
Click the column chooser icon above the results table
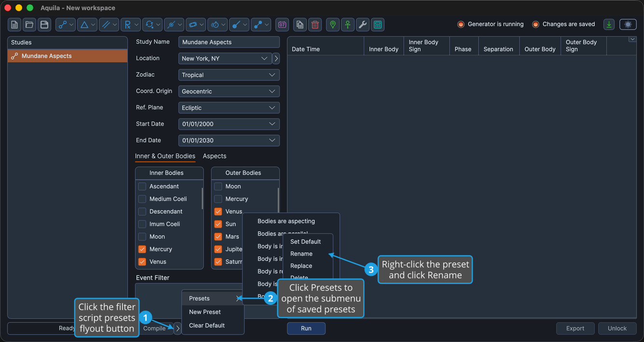pyautogui.click(x=632, y=40)
